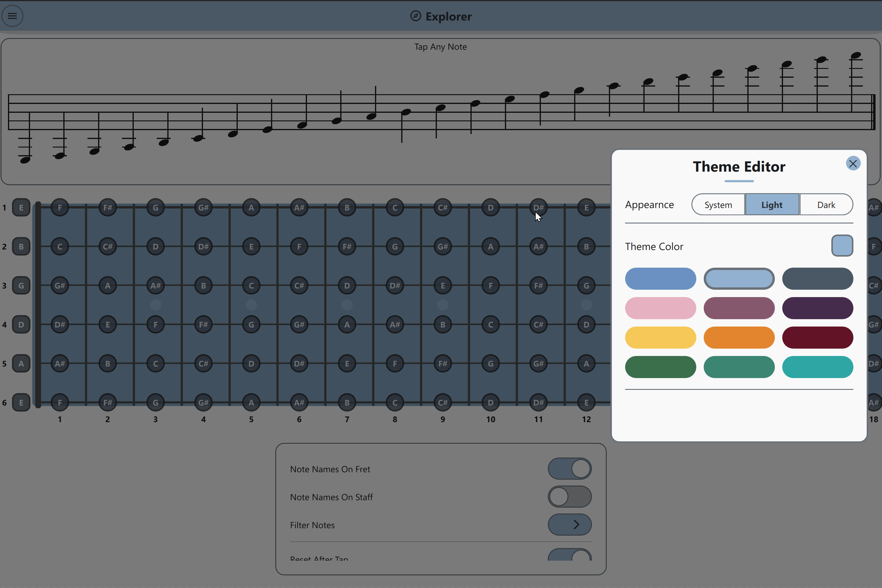Enable Note Names On Staff switch
The height and width of the screenshot is (588, 882).
click(x=569, y=497)
